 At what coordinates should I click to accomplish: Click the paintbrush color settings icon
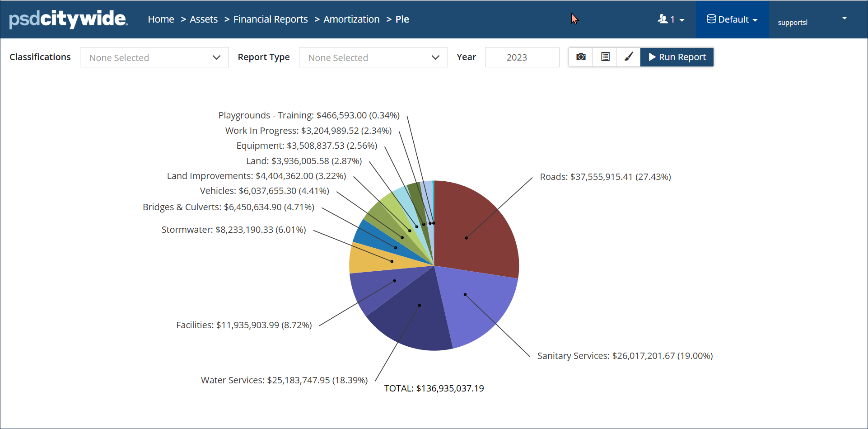point(628,57)
